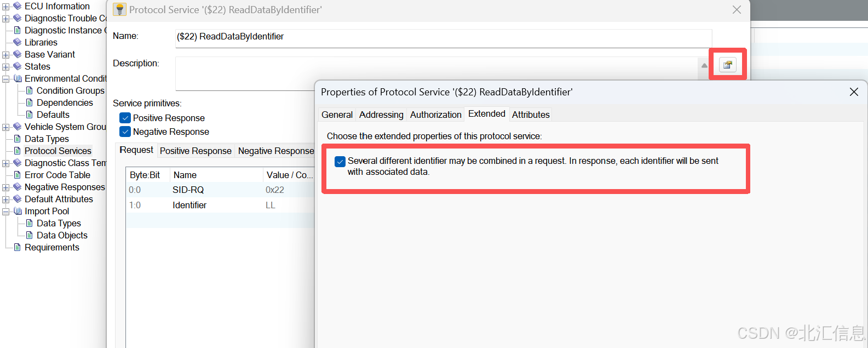Toggle the Several different identifier checkbox
868x348 pixels.
pos(340,161)
